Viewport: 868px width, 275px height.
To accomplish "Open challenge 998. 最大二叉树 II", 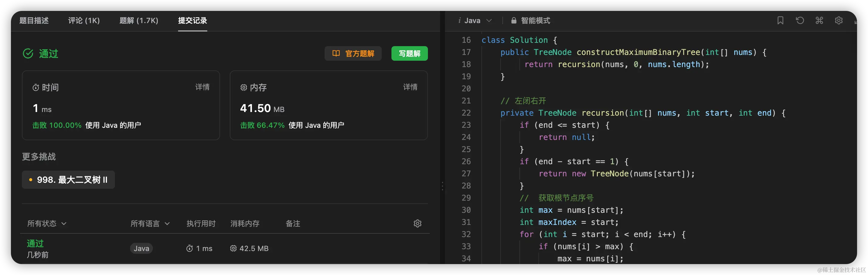I will pos(68,180).
